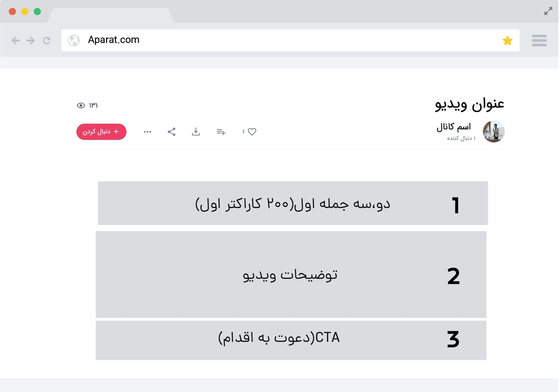Toggle fullscreen with the expand arrows icon
560x392 pixels.
(548, 11)
